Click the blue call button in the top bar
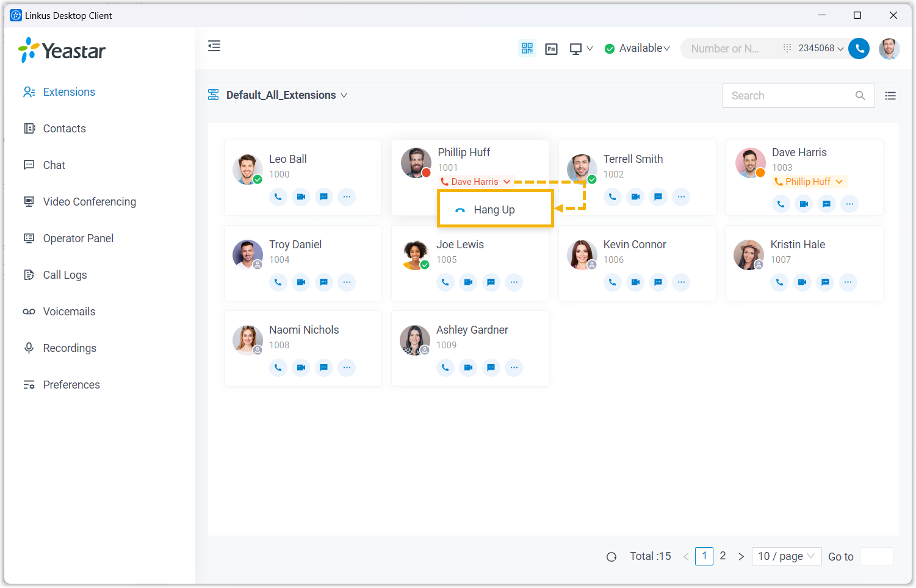Screen dimensions: 916x588 click(x=859, y=48)
